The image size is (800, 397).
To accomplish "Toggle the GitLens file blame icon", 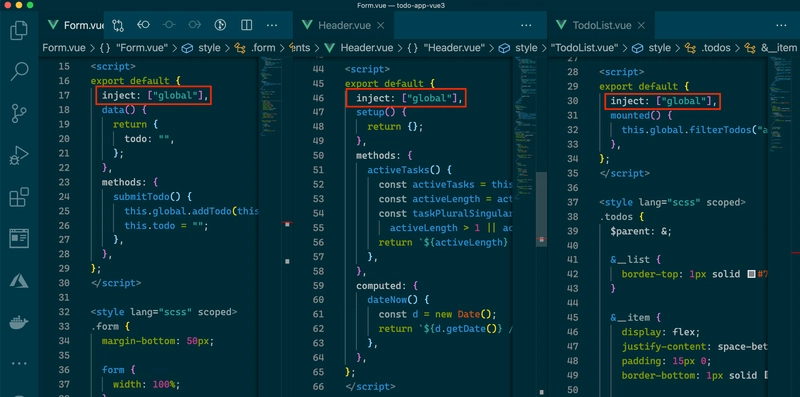I will point(220,25).
